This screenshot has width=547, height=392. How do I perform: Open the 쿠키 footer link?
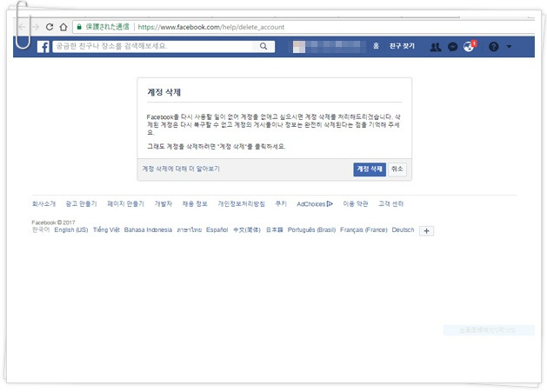tap(281, 203)
